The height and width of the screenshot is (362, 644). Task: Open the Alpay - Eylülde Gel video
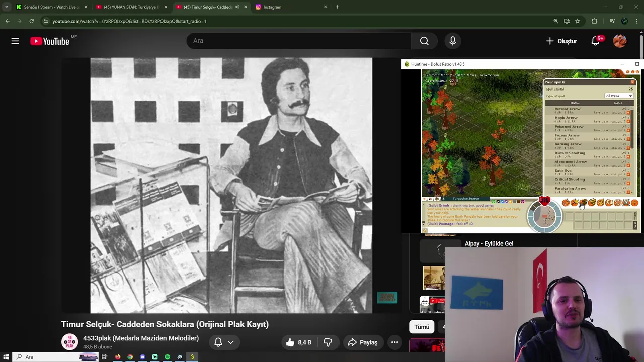(x=489, y=243)
